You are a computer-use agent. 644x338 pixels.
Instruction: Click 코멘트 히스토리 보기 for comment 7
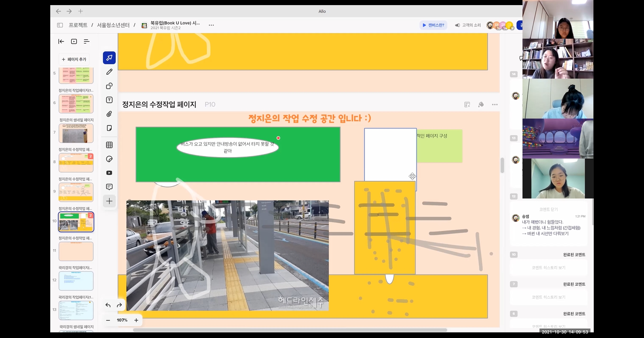(x=549, y=297)
